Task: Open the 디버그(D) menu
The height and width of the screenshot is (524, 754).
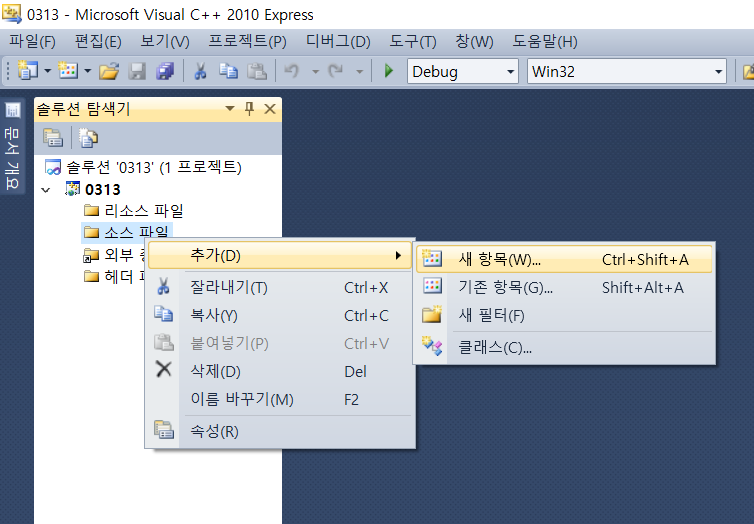Action: coord(338,41)
